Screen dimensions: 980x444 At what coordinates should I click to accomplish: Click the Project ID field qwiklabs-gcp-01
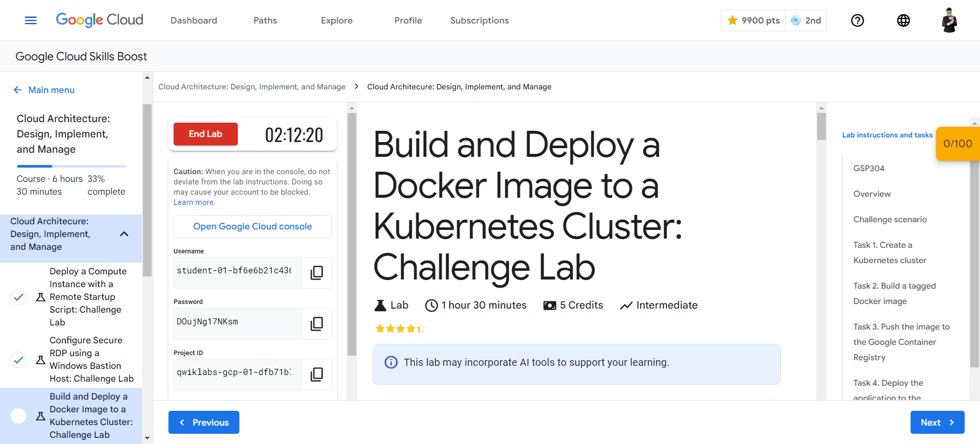click(237, 375)
